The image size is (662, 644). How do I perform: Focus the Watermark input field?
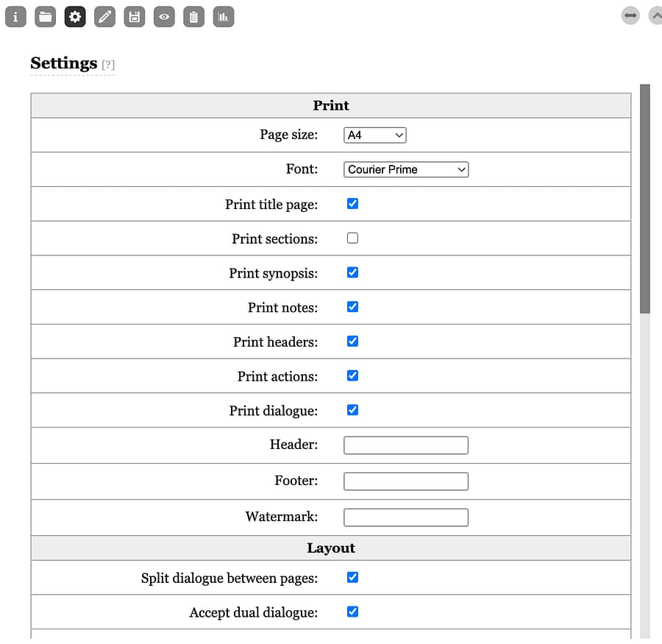tap(406, 517)
